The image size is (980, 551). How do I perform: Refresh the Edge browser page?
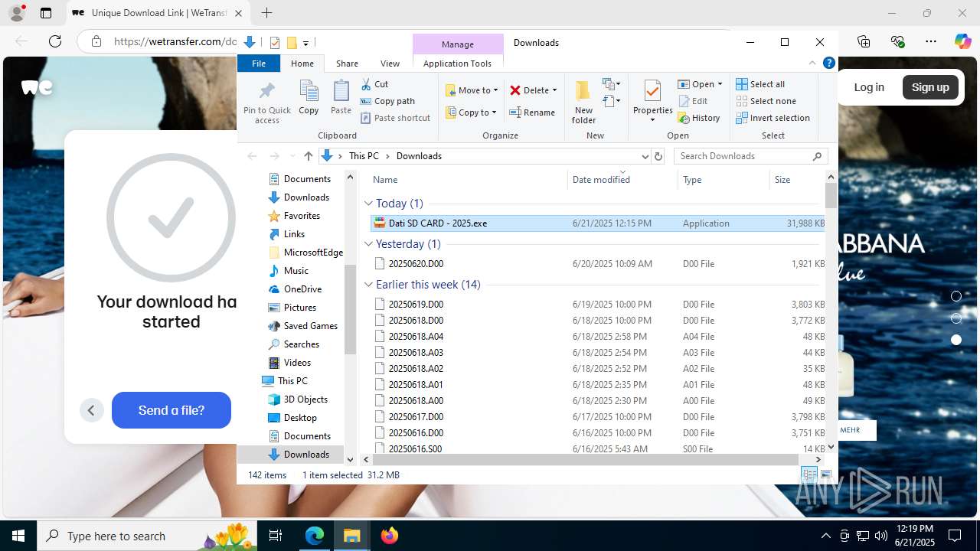click(x=55, y=41)
